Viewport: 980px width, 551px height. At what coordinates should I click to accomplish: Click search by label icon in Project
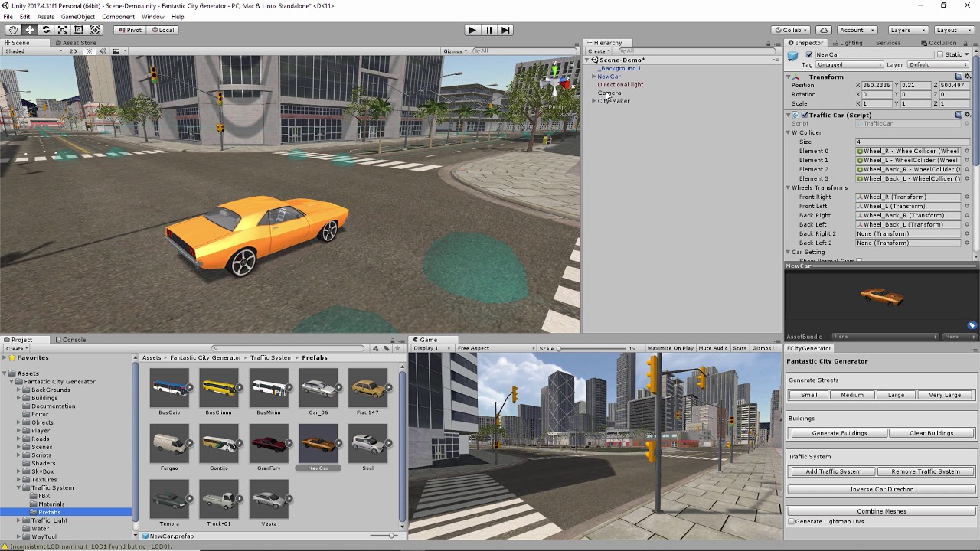386,348
